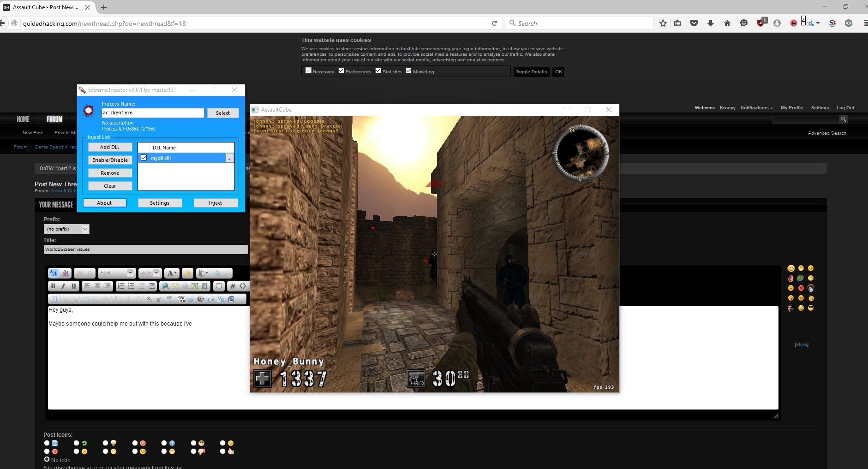Click Select process button in injector

click(223, 113)
